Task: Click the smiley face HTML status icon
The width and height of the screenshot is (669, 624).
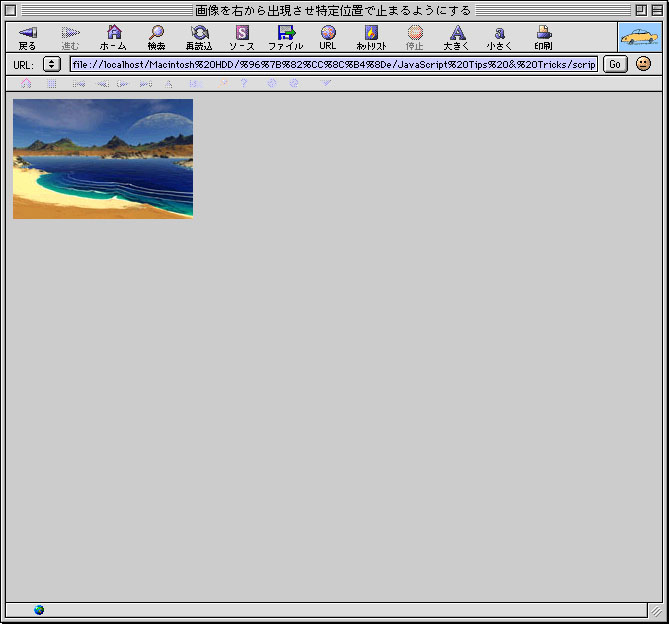Action: pos(643,64)
